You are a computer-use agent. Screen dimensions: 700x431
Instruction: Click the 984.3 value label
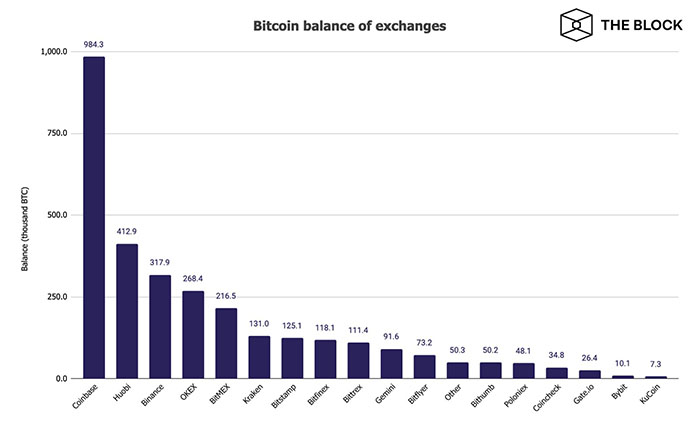point(94,44)
